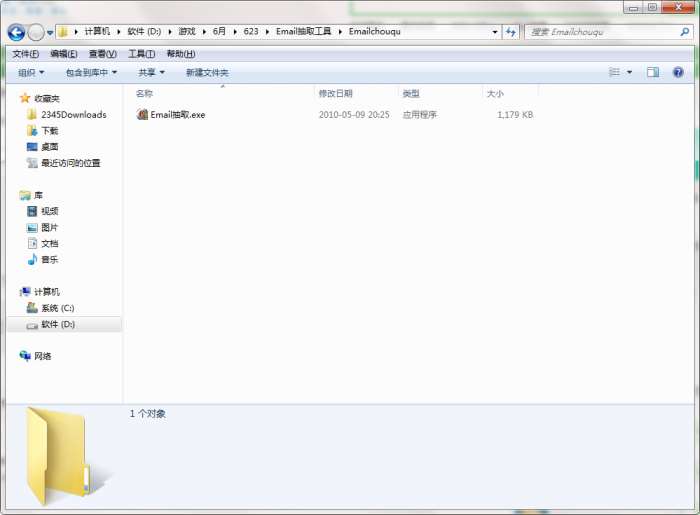Click the 计算机 computer icon in sidebar
700x515 pixels.
(25, 292)
